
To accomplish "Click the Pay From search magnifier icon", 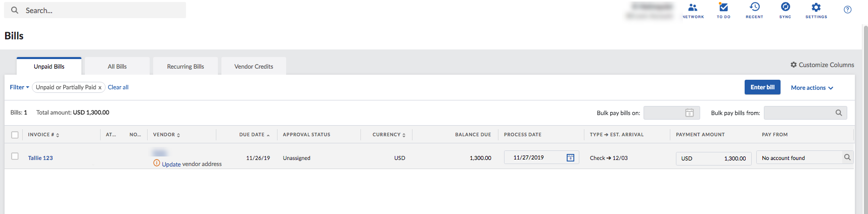I will [847, 157].
